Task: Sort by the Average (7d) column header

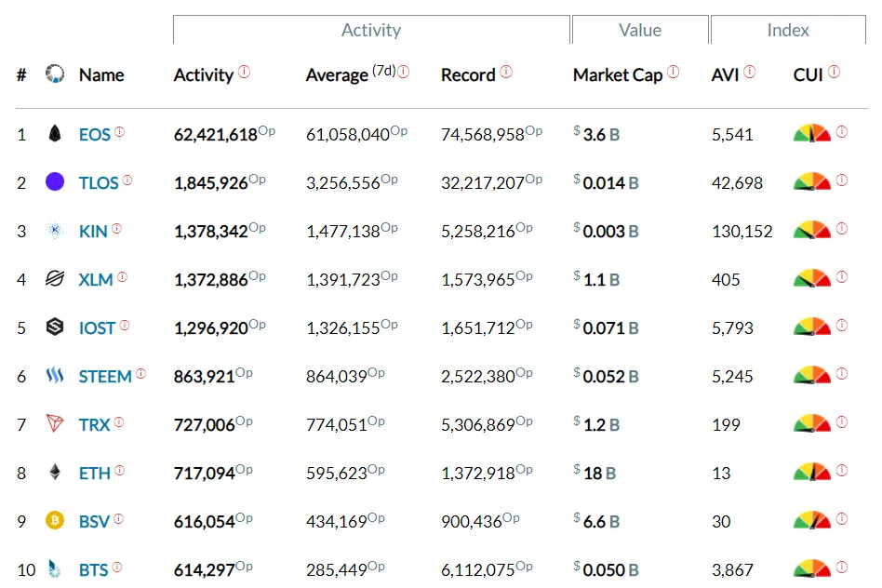Action: coord(351,73)
